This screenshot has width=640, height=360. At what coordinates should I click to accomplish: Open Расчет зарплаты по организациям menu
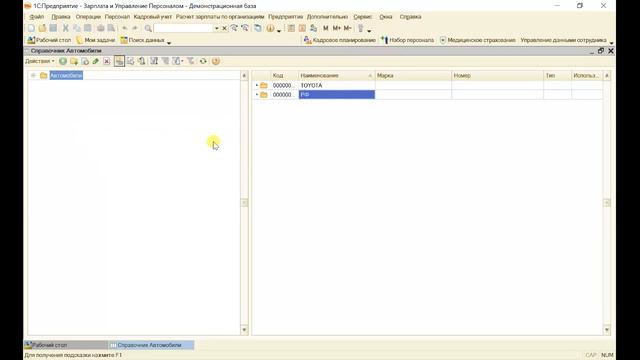click(220, 17)
